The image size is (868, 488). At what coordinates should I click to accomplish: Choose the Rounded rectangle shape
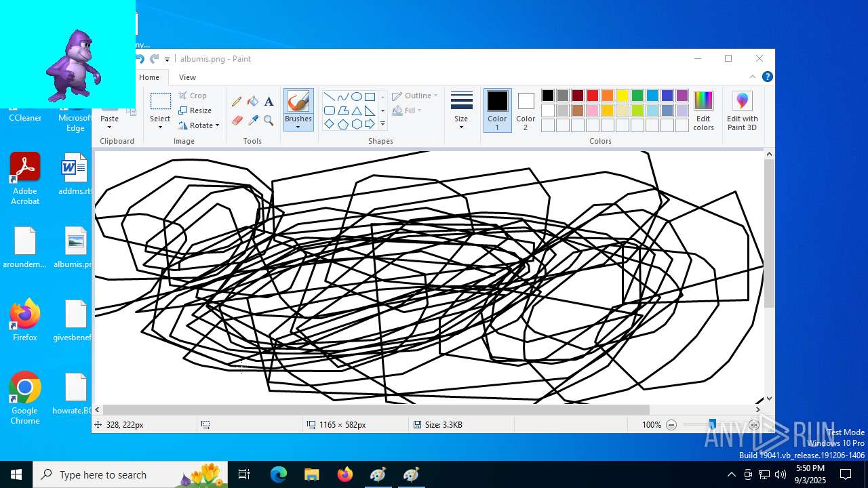(329, 110)
